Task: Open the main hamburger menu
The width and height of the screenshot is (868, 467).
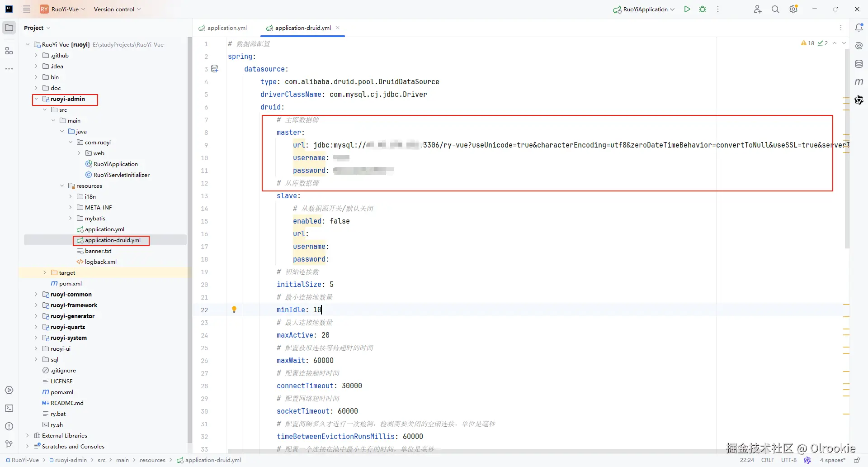Action: pyautogui.click(x=27, y=9)
